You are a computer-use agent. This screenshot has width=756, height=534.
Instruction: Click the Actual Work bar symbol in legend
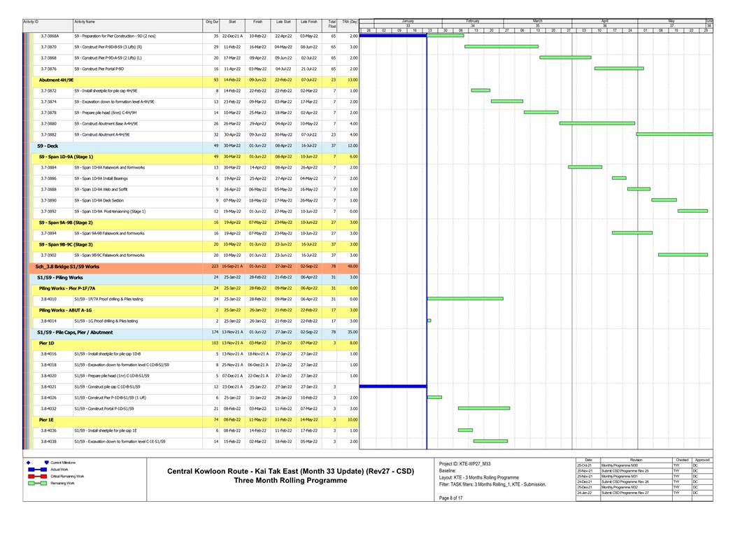point(33,470)
